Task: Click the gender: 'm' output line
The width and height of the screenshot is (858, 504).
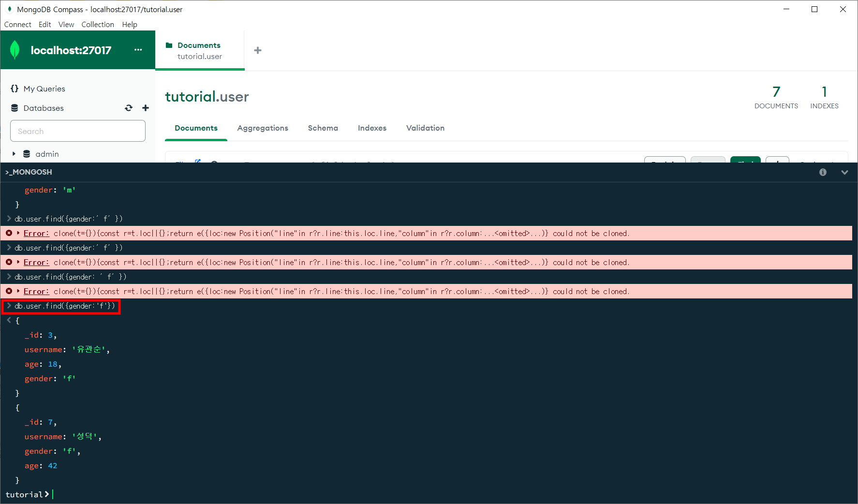Action: pos(50,190)
